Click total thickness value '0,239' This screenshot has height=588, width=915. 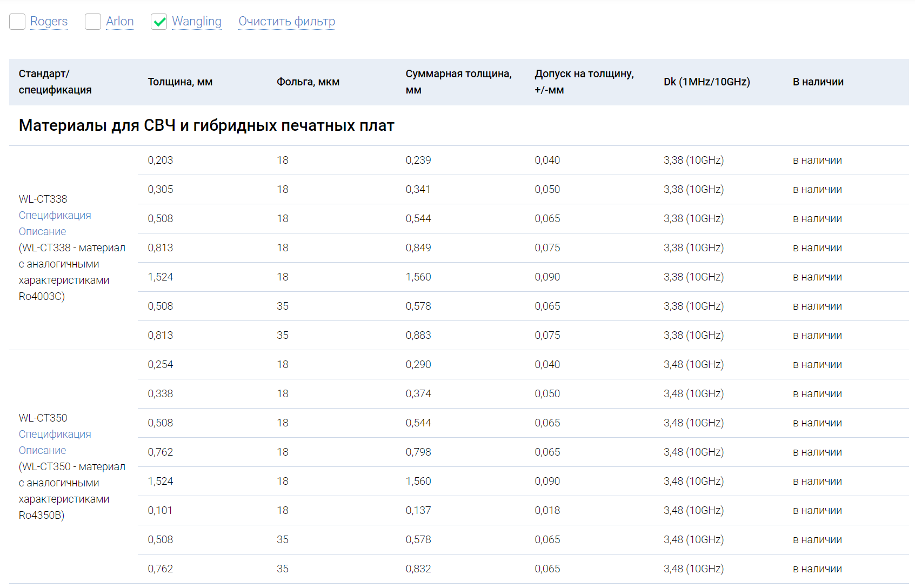coord(418,160)
